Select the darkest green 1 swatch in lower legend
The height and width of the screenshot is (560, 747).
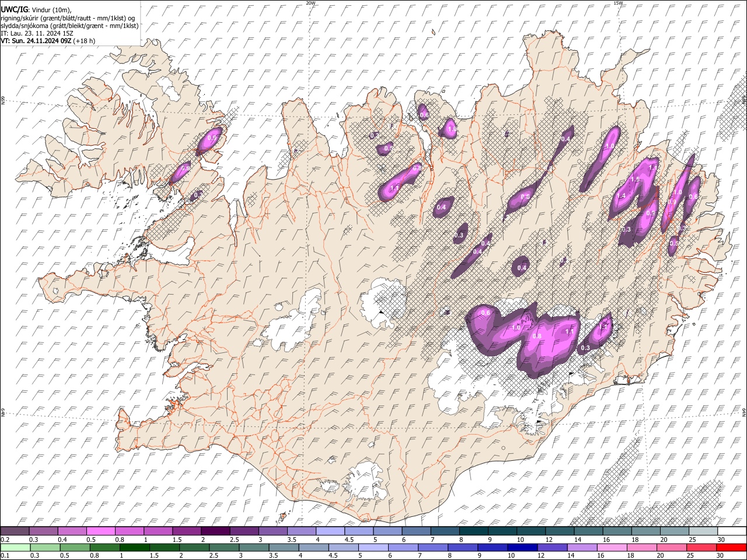(x=134, y=547)
